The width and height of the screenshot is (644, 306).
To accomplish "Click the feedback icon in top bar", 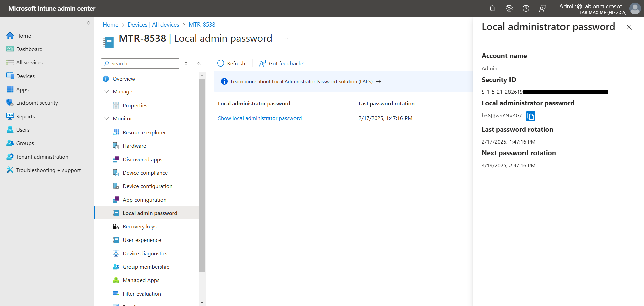I will 542,8.
